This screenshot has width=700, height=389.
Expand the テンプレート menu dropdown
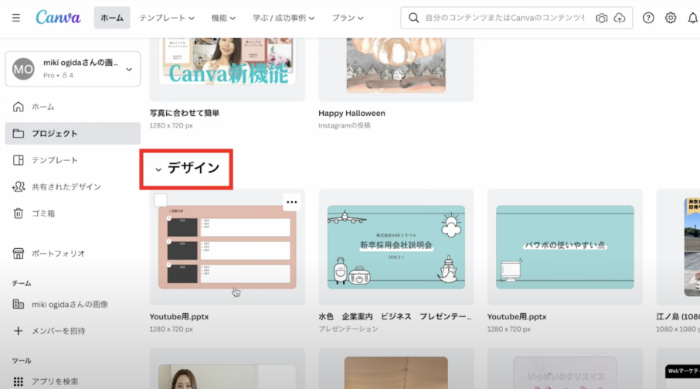click(167, 18)
